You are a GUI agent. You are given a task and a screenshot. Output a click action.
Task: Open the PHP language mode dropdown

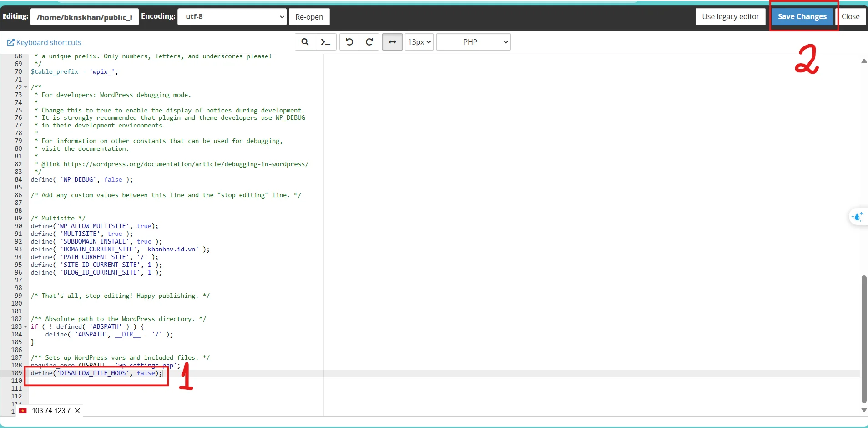tap(473, 42)
